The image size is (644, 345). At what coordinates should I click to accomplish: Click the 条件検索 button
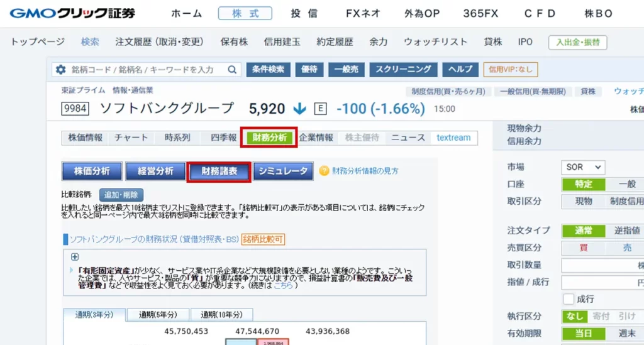(x=268, y=69)
